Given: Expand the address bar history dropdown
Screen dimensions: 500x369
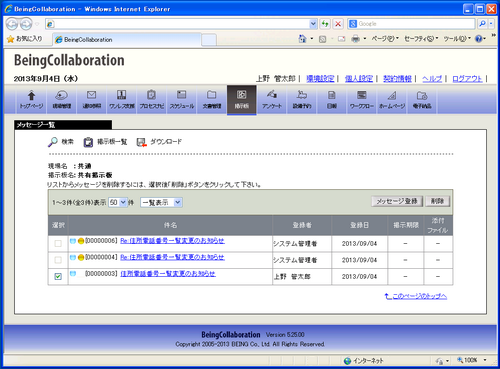Looking at the screenshot, I should [x=313, y=24].
